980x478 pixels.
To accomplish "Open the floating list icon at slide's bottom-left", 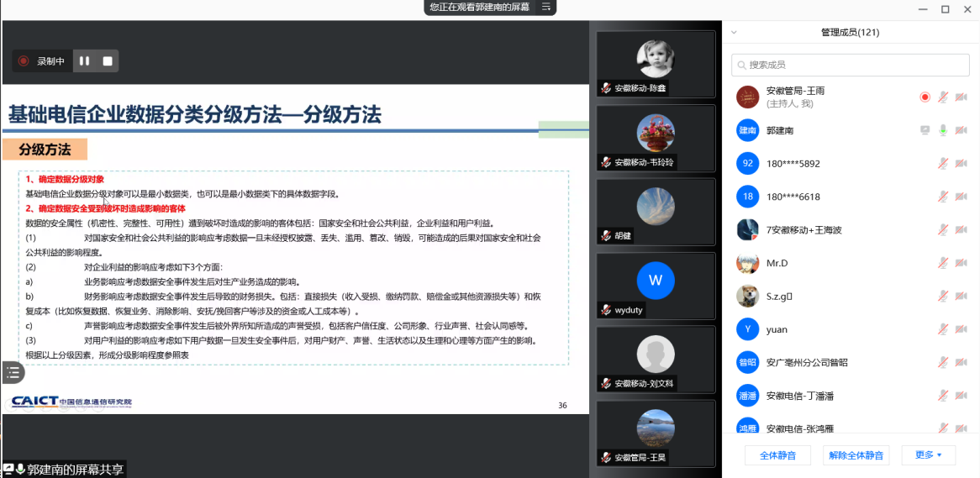I will [13, 372].
